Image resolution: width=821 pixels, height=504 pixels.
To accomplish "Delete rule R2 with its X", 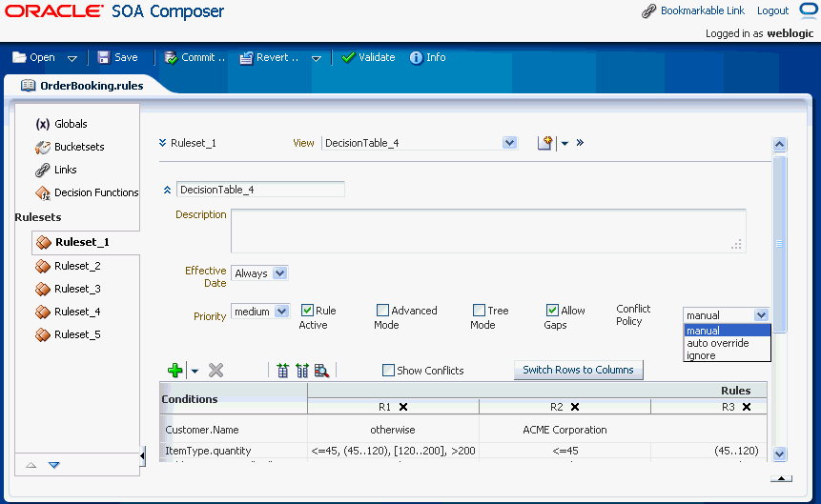I will click(575, 407).
